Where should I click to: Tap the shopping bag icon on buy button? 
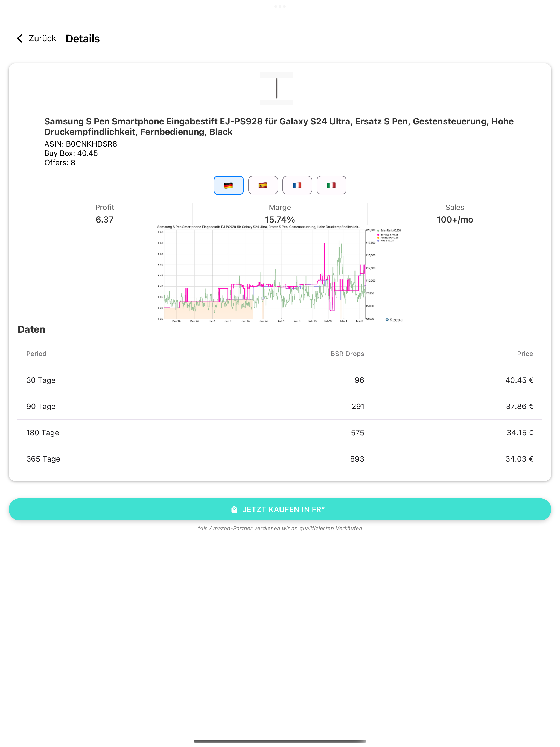point(234,509)
